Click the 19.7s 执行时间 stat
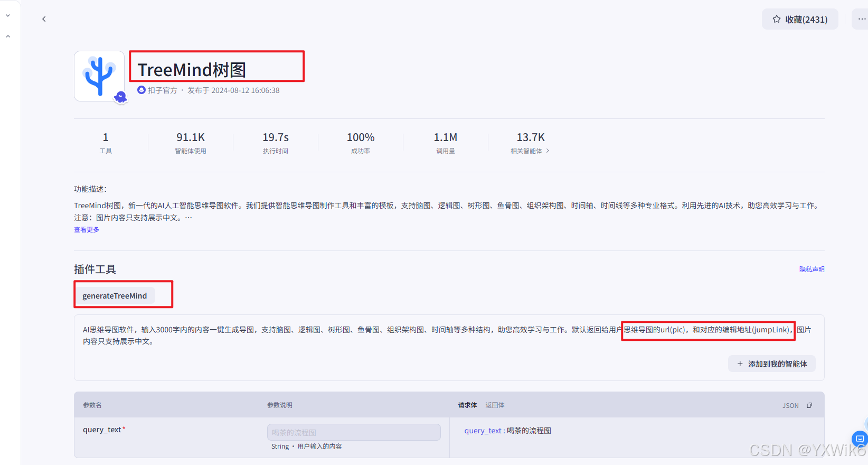868x465 pixels. (276, 143)
